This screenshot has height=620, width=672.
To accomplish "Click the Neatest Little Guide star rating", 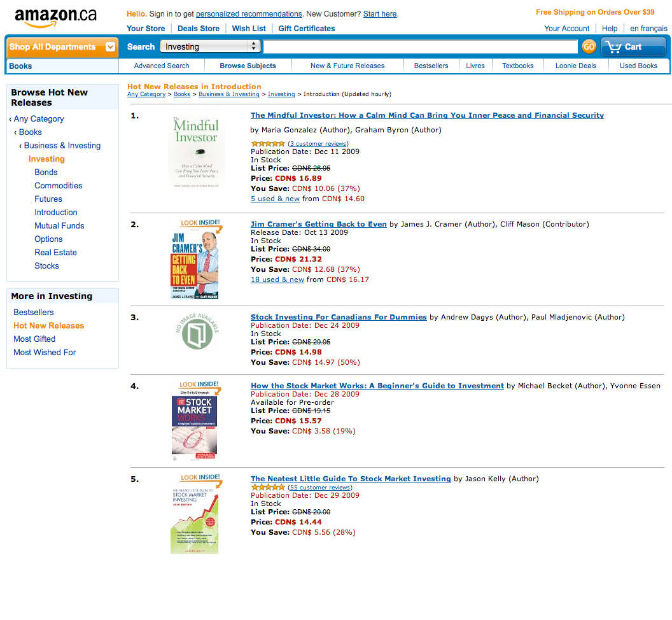I will [268, 488].
